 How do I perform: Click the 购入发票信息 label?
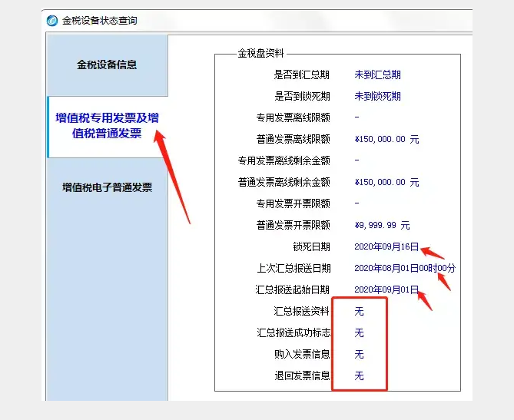point(302,354)
